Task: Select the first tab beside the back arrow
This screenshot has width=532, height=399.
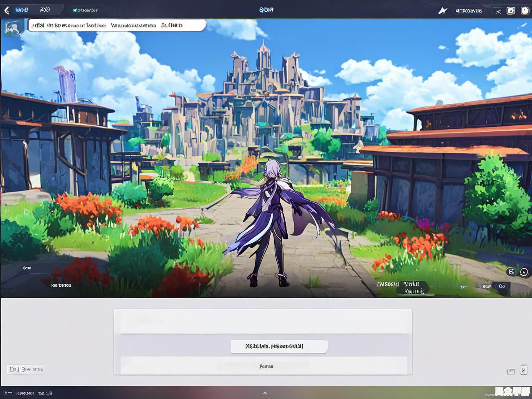Action: coord(22,10)
